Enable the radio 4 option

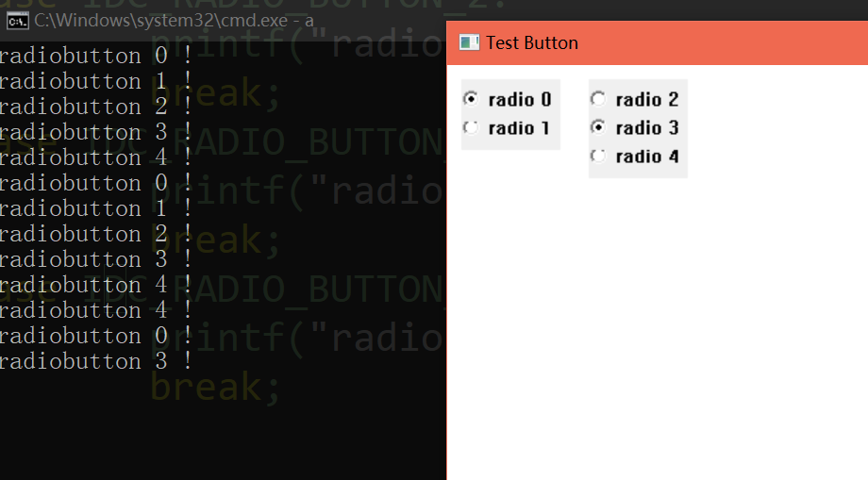pos(598,156)
